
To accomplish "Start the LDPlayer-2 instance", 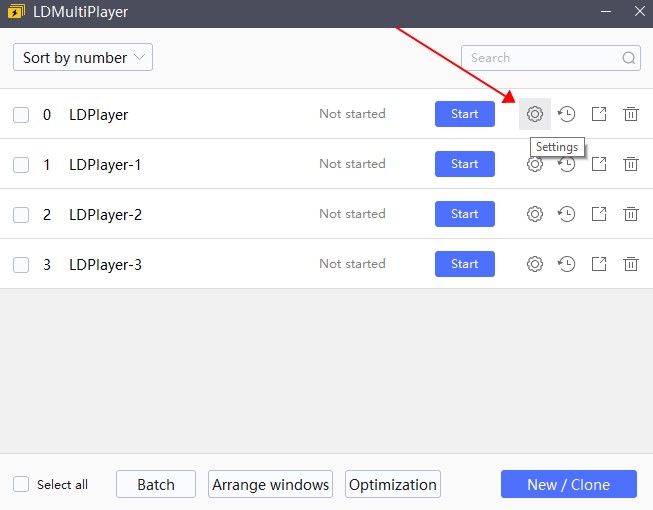I will click(x=465, y=214).
